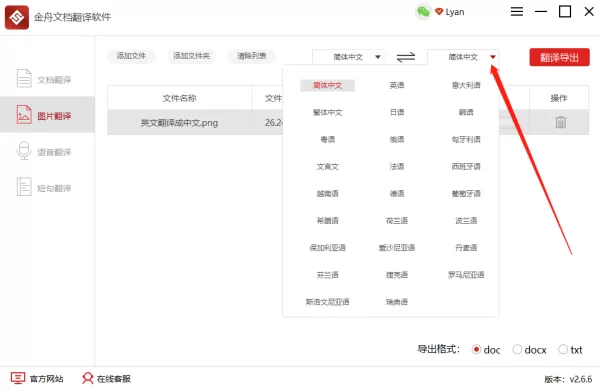This screenshot has height=389, width=600.
Task: Click the Lyan username
Action: (x=455, y=12)
